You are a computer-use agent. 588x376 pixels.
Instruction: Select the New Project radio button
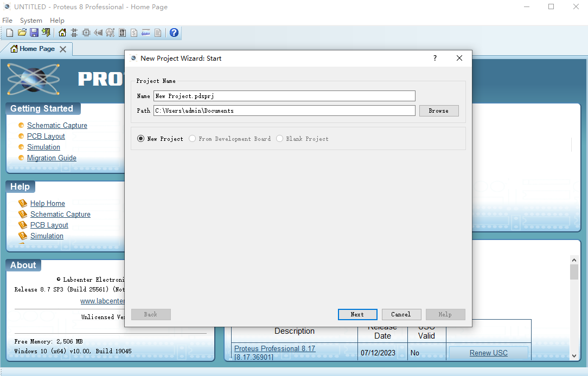tap(140, 139)
